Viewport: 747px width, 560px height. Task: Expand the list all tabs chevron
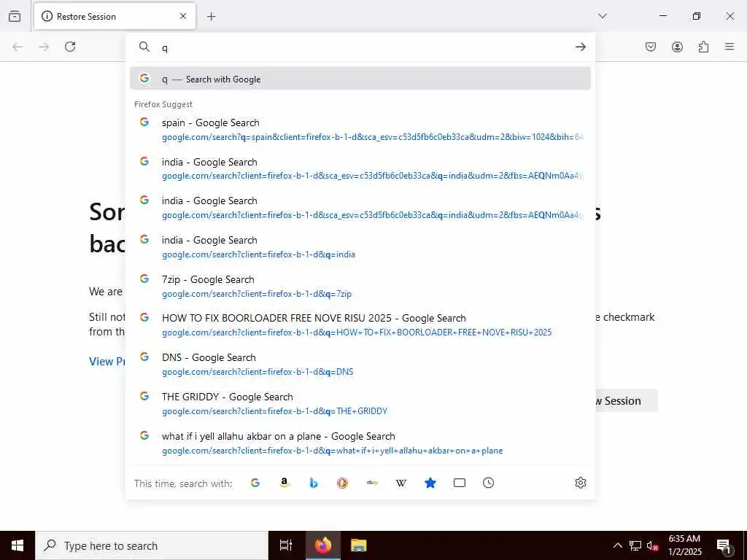tap(603, 16)
